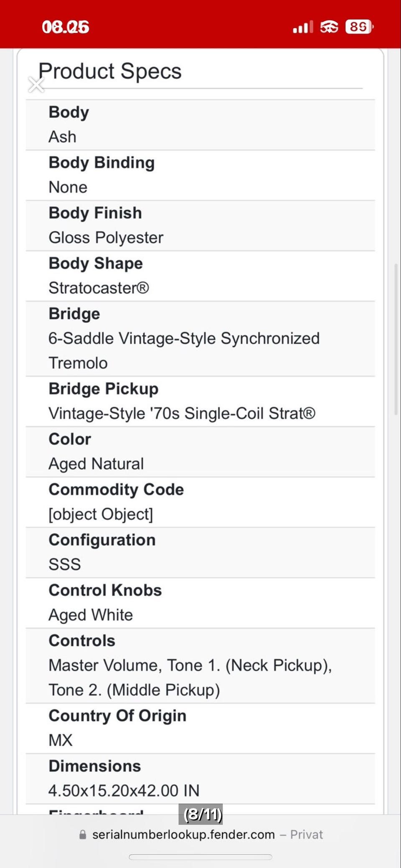This screenshot has height=868, width=401.
Task: Tap the Gloss Polyester body finish value
Action: click(106, 238)
